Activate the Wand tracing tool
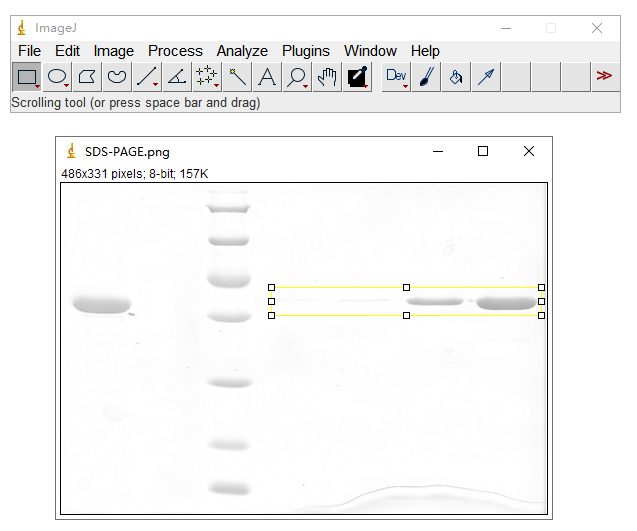This screenshot has width=637, height=531. pos(237,76)
